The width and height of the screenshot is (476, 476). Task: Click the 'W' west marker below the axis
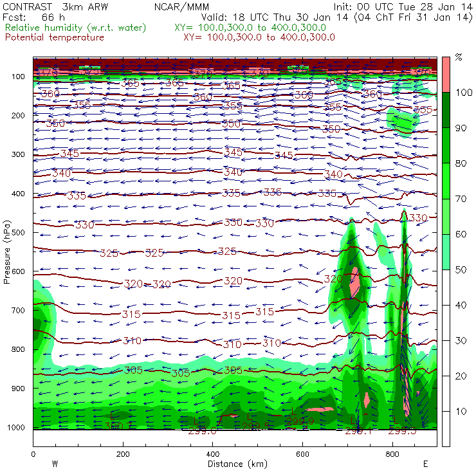[55, 464]
